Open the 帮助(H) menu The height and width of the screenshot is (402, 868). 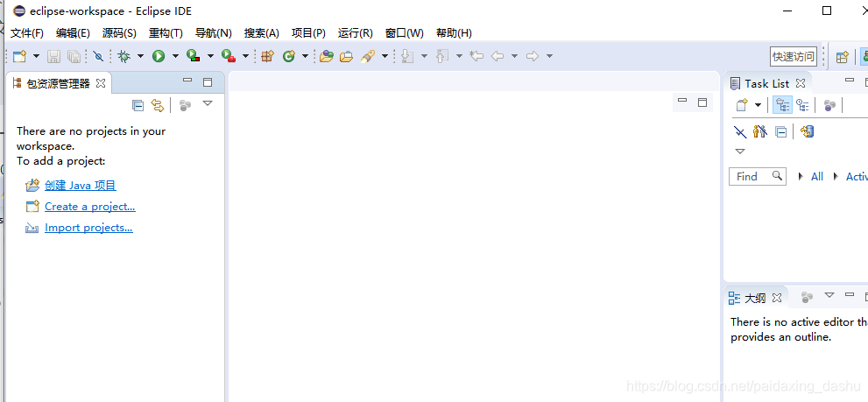click(454, 32)
